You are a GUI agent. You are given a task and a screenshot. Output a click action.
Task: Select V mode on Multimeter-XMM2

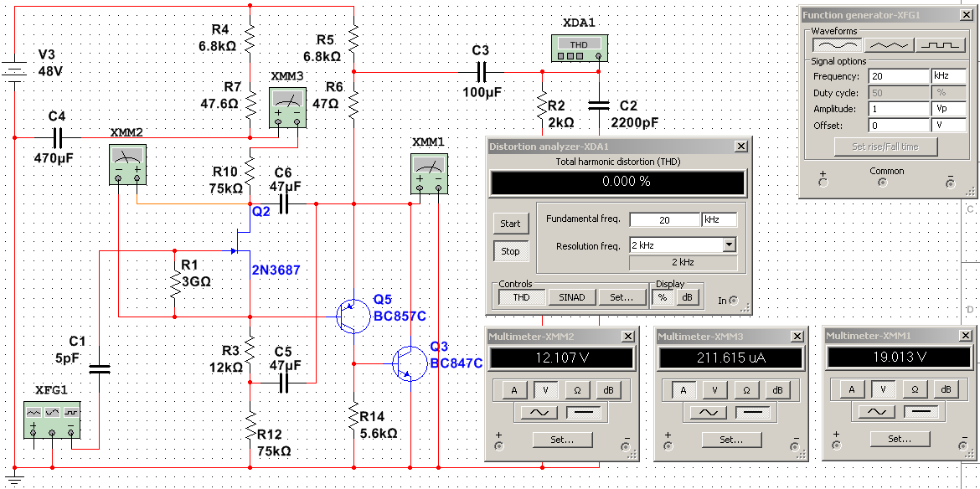(545, 390)
